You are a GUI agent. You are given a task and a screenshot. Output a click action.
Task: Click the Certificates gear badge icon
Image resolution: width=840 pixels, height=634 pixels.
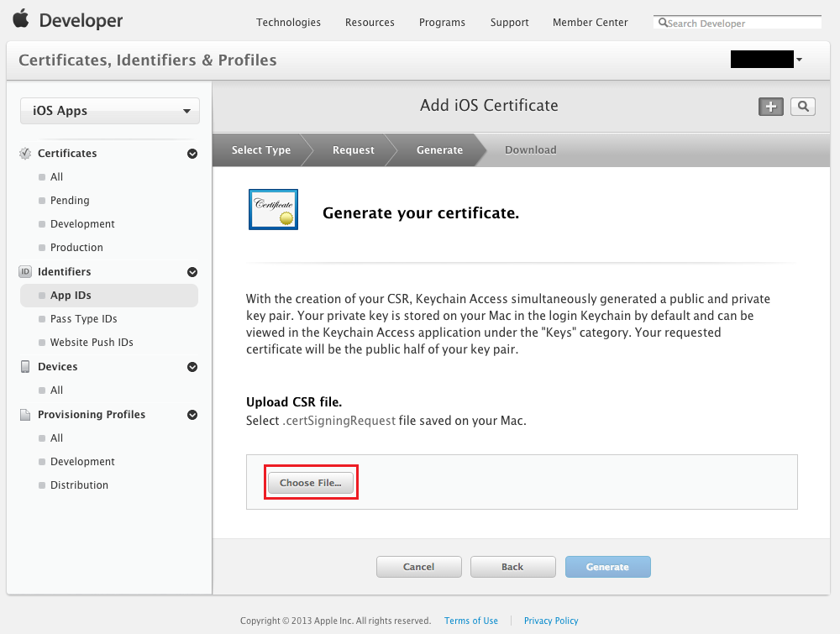coord(25,153)
